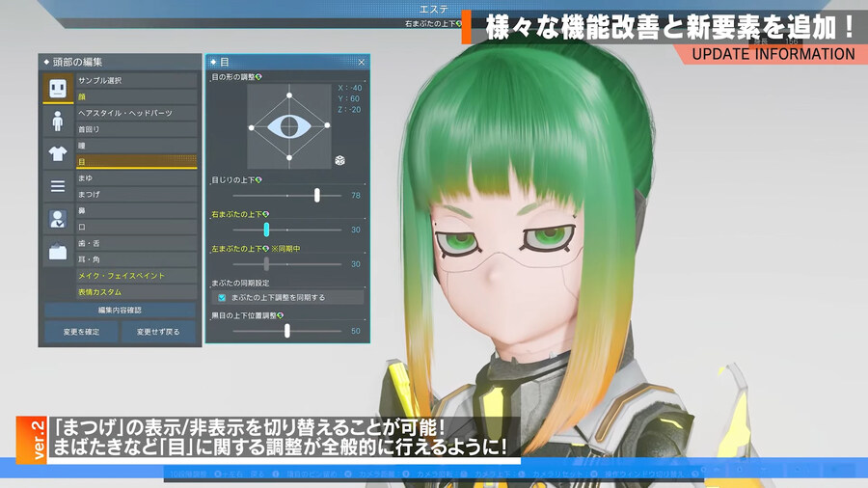This screenshot has height=488, width=868.
Task: Click 変更せず戻る to cancel changes
Action: (x=159, y=332)
